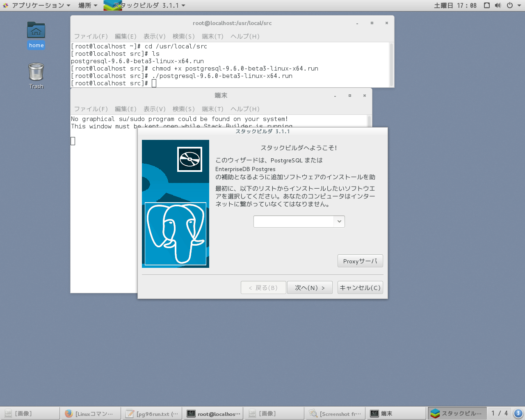This screenshot has width=525, height=420.
Task: Click the disabled < 戻る(B) button
Action: tap(263, 288)
